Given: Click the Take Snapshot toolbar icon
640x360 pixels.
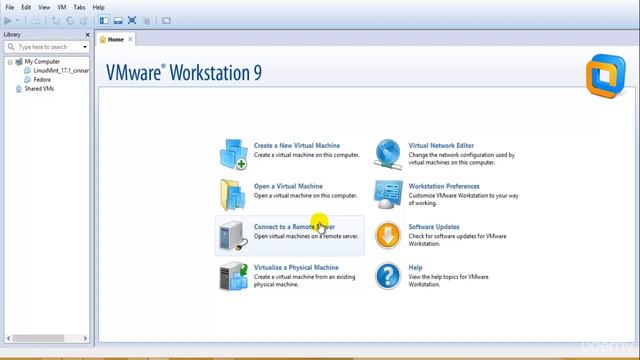Looking at the screenshot, I should click(x=56, y=20).
